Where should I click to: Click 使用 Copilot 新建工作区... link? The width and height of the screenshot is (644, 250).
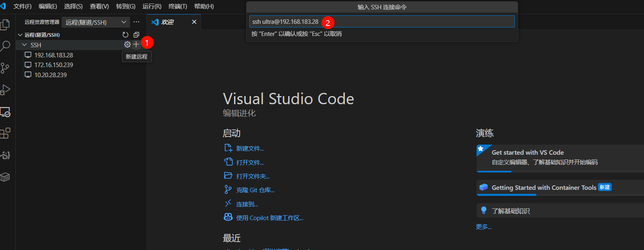pos(270,218)
